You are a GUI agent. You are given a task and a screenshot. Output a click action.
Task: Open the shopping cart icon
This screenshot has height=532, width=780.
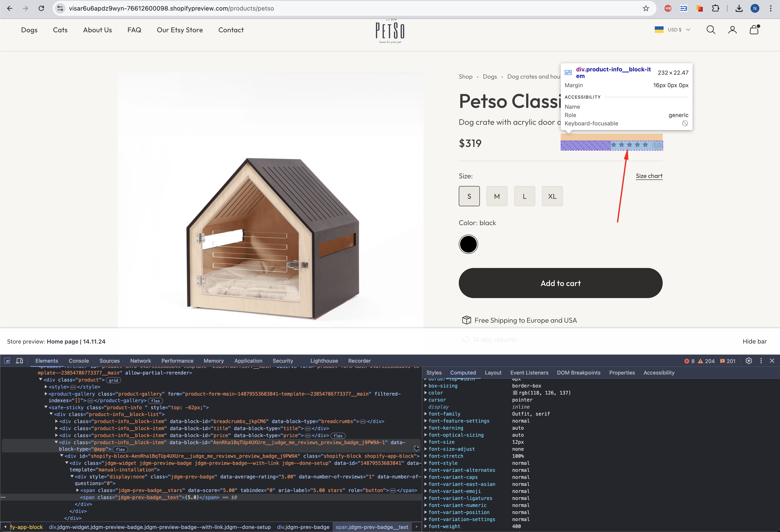(754, 30)
